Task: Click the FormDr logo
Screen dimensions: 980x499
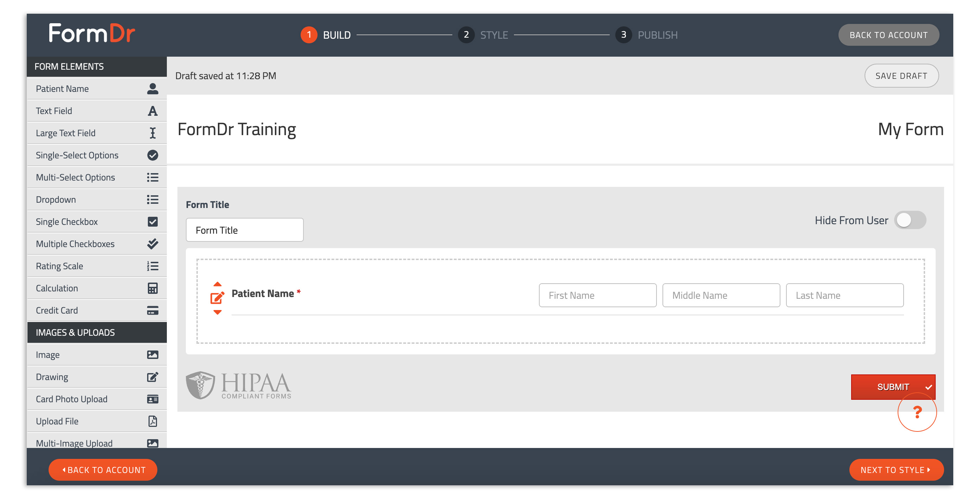Action: (92, 33)
